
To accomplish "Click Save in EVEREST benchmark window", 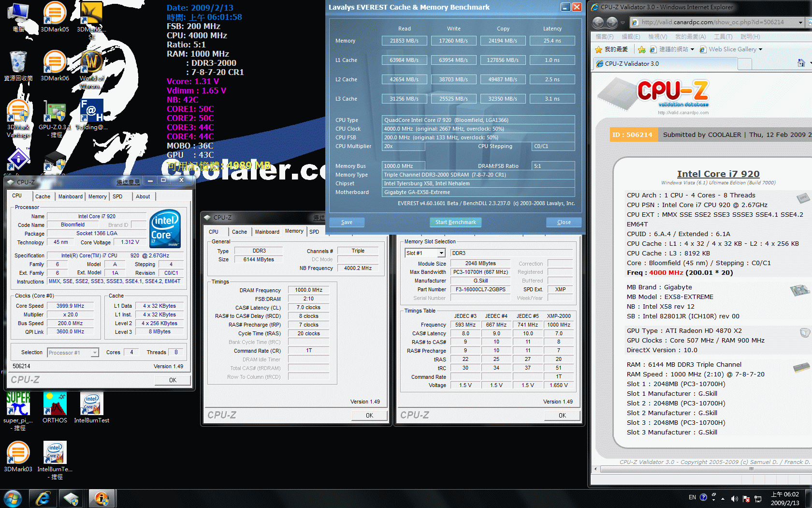I will click(347, 222).
